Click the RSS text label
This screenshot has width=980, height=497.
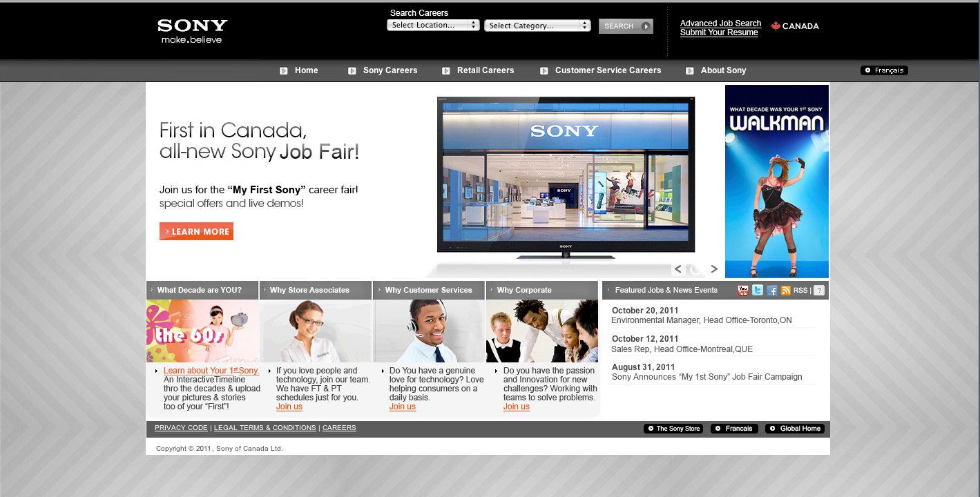coord(800,291)
